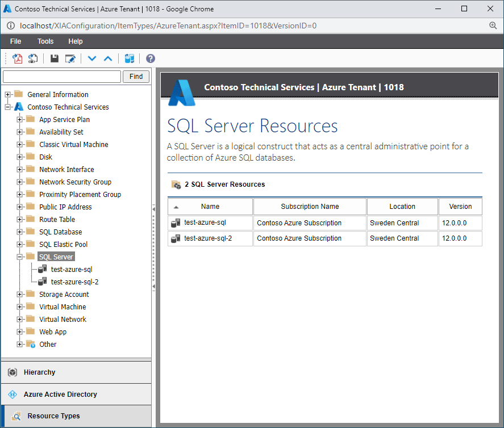Select test-azure-sql in the tree
This screenshot has height=428, width=504.
click(72, 270)
